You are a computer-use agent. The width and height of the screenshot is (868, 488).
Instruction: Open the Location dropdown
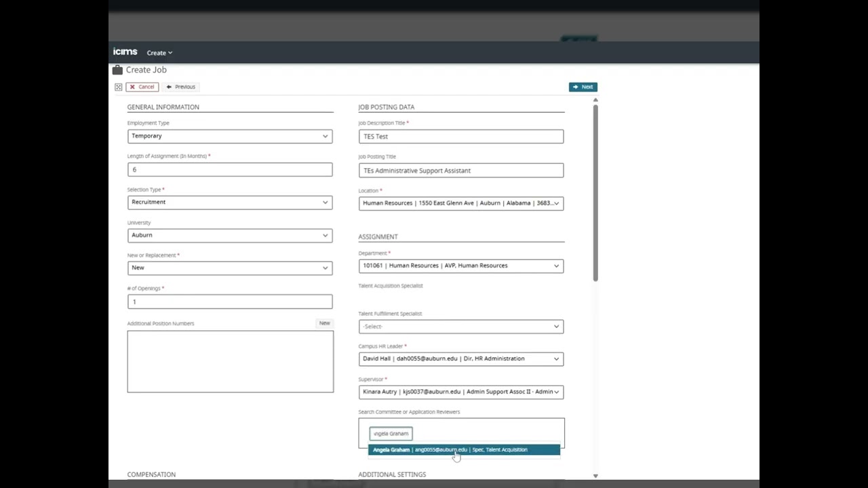coord(461,203)
